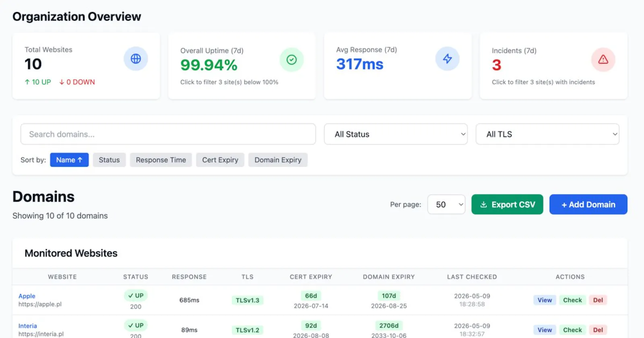The image size is (644, 338).
Task: Focus the Search domains input field
Action: pos(168,134)
